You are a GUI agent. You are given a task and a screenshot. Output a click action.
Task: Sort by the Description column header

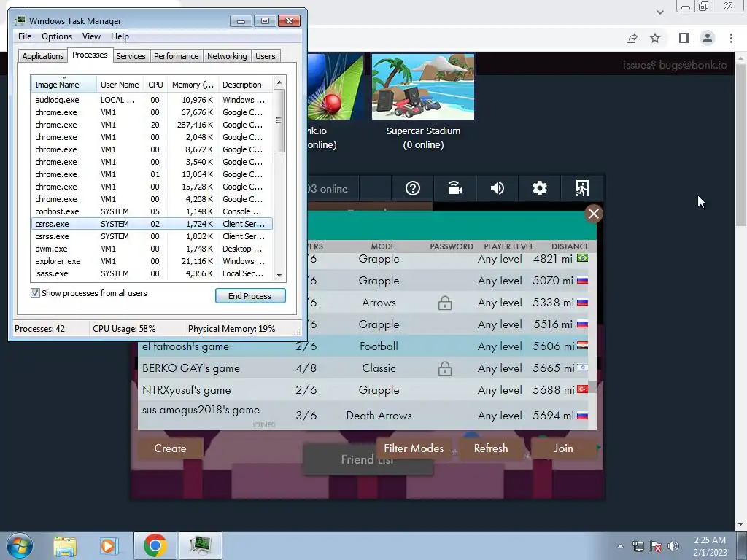246,85
